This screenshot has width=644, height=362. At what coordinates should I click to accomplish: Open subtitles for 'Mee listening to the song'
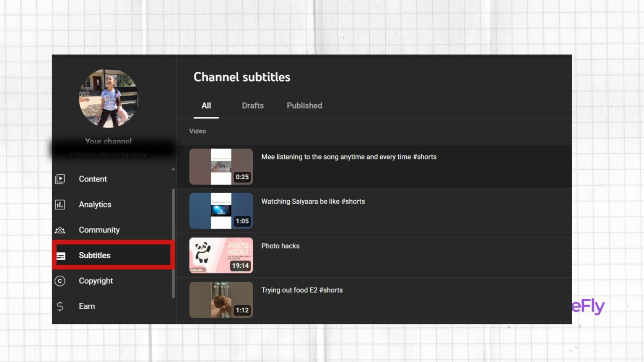click(x=349, y=157)
